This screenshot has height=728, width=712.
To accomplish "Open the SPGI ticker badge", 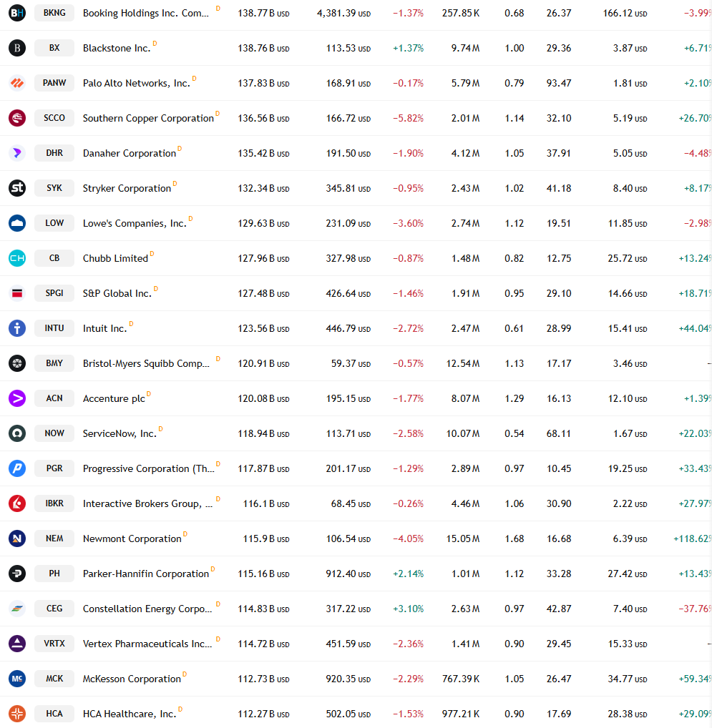I will pyautogui.click(x=54, y=293).
